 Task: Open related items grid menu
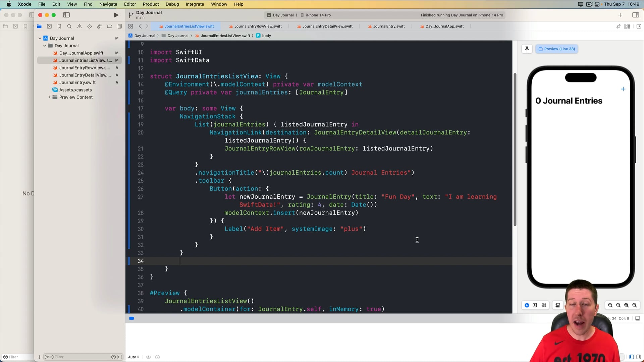pyautogui.click(x=131, y=26)
